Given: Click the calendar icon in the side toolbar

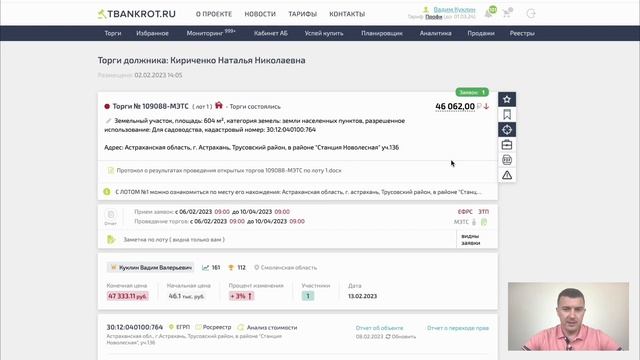Looking at the screenshot, I should pyautogui.click(x=507, y=160).
